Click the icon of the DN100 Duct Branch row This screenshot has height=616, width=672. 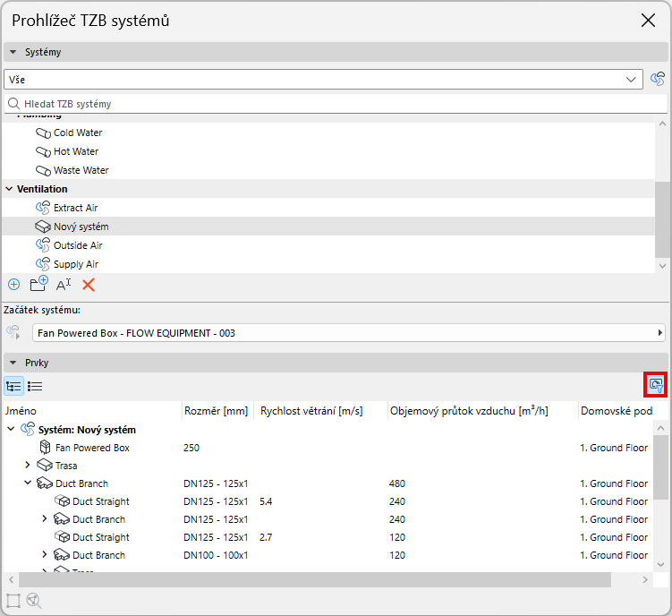click(x=62, y=554)
